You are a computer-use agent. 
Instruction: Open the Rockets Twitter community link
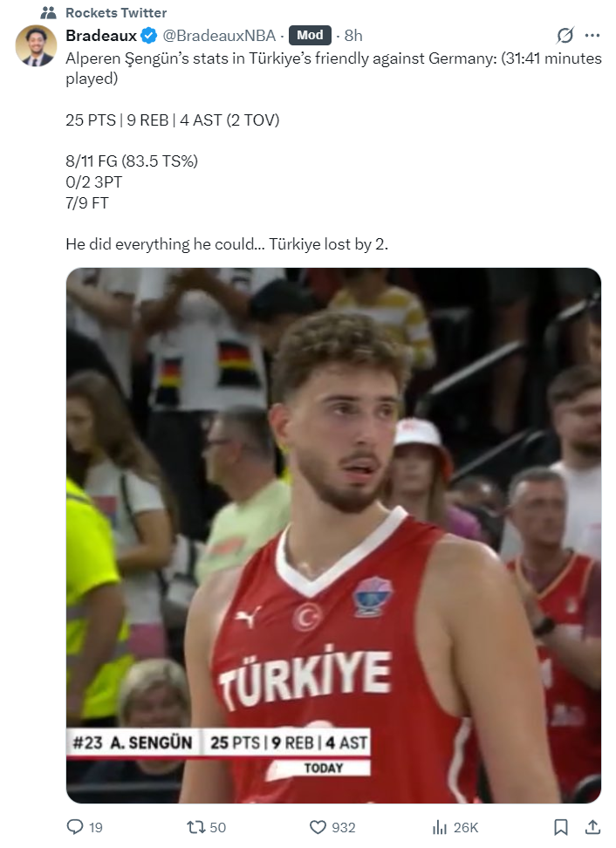(x=116, y=12)
